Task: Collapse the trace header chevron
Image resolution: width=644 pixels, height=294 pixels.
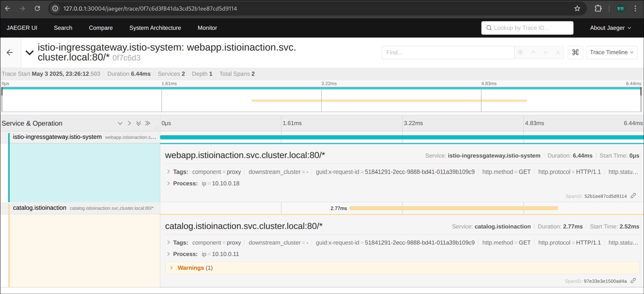Action: point(30,52)
